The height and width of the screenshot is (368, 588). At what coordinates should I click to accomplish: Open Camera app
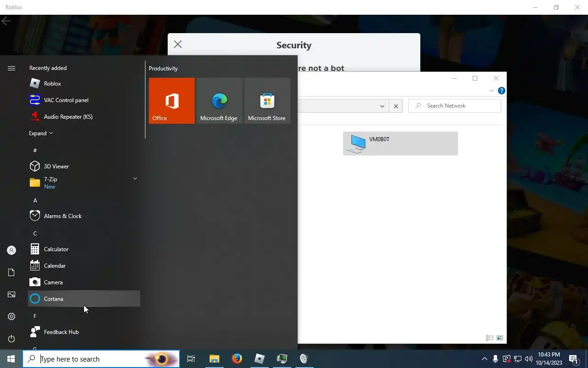84,282
